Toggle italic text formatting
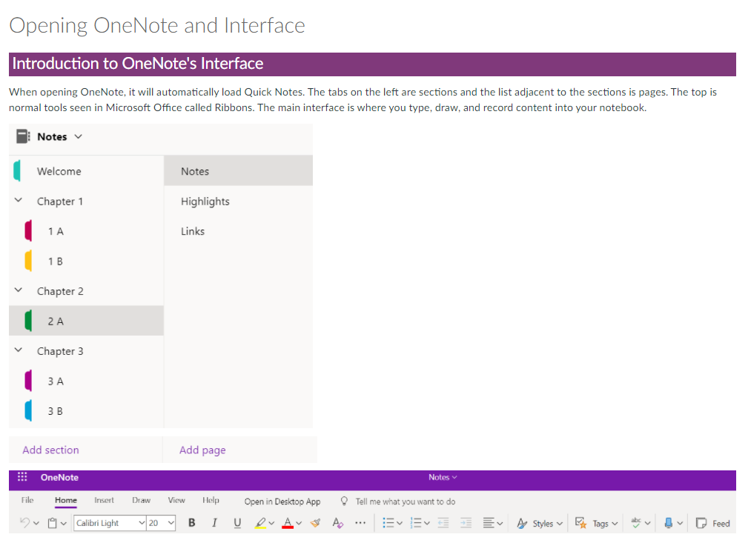Image resolution: width=751 pixels, height=560 pixels. pos(214,523)
